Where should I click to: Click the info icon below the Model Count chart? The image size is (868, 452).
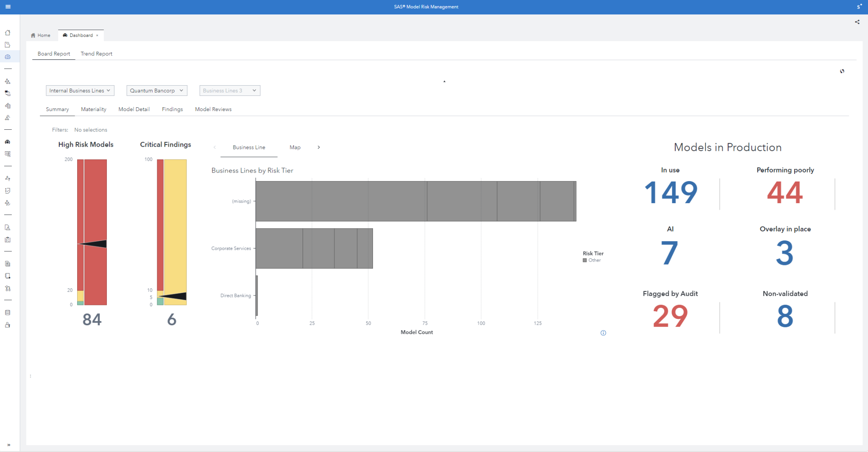pyautogui.click(x=604, y=333)
